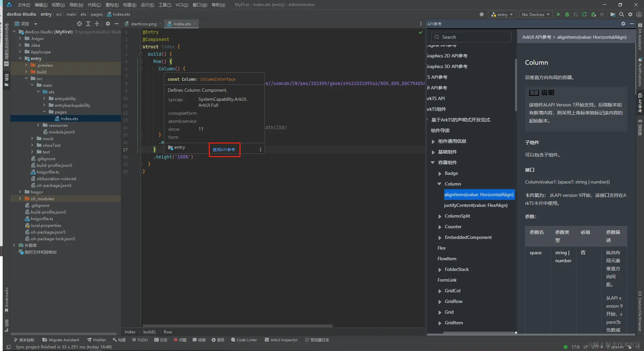Open Device File Browser side panel
Image resolution: width=644 pixels, height=351 pixels.
pos(640,312)
